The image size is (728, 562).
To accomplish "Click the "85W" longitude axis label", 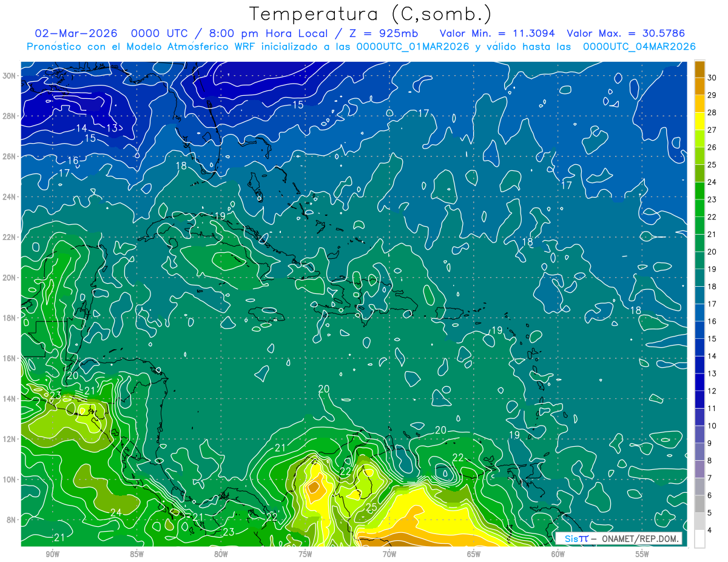I will [137, 554].
